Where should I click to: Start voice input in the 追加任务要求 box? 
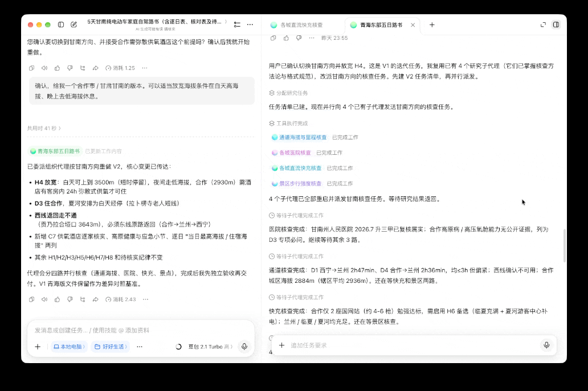pos(546,345)
